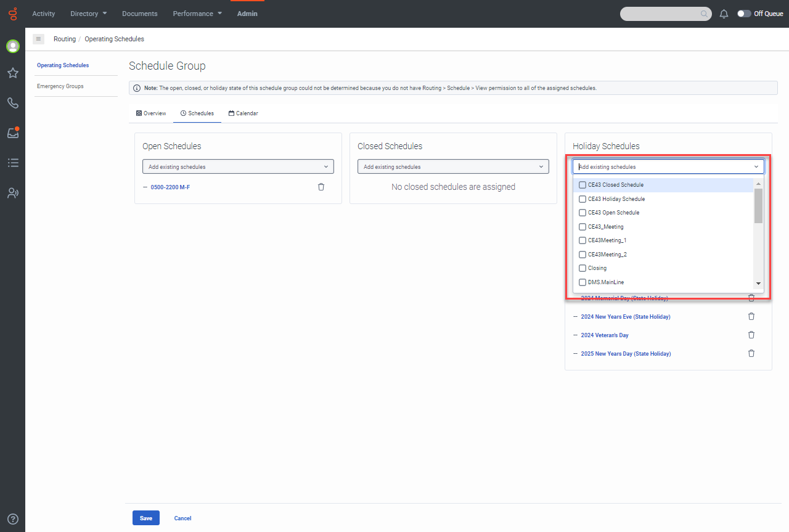Click the dropdown list scrollbar down arrow
Image resolution: width=789 pixels, height=532 pixels.
tap(758, 284)
